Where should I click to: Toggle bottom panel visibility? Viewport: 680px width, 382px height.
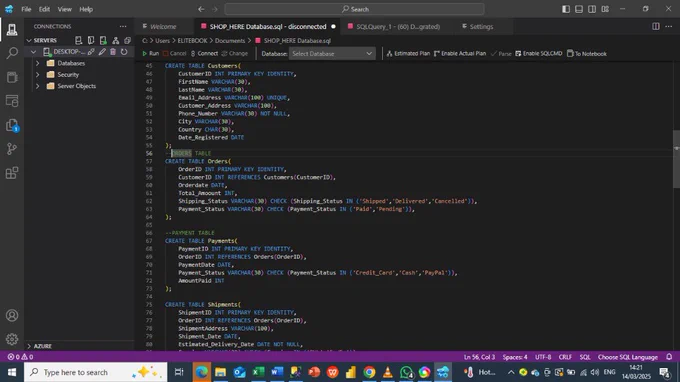point(579,9)
